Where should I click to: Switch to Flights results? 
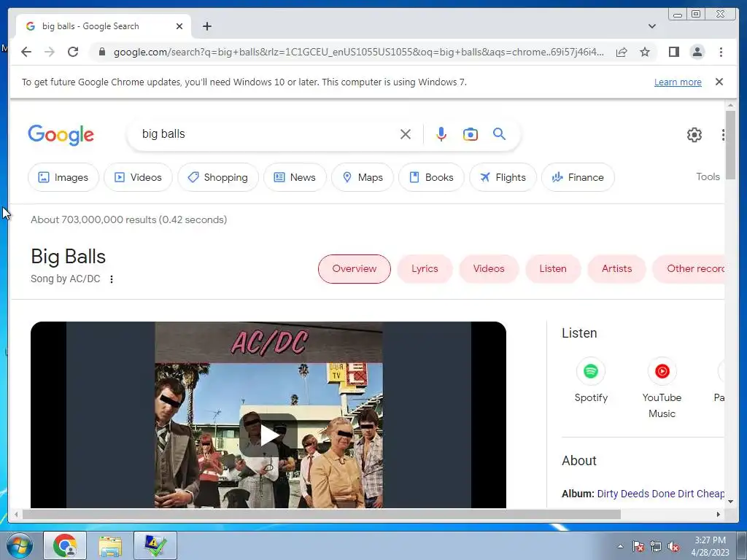503,177
